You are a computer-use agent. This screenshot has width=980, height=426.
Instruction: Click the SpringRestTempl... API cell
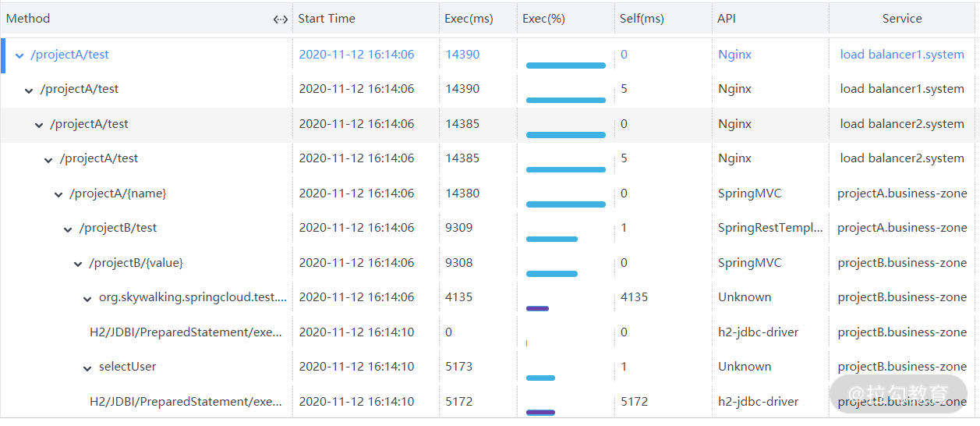pos(770,228)
